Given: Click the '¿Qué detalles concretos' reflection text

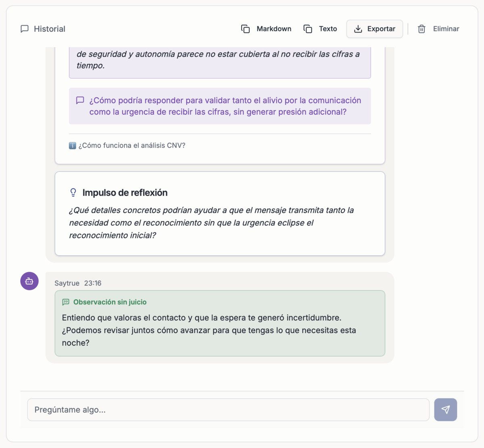Looking at the screenshot, I should point(211,223).
